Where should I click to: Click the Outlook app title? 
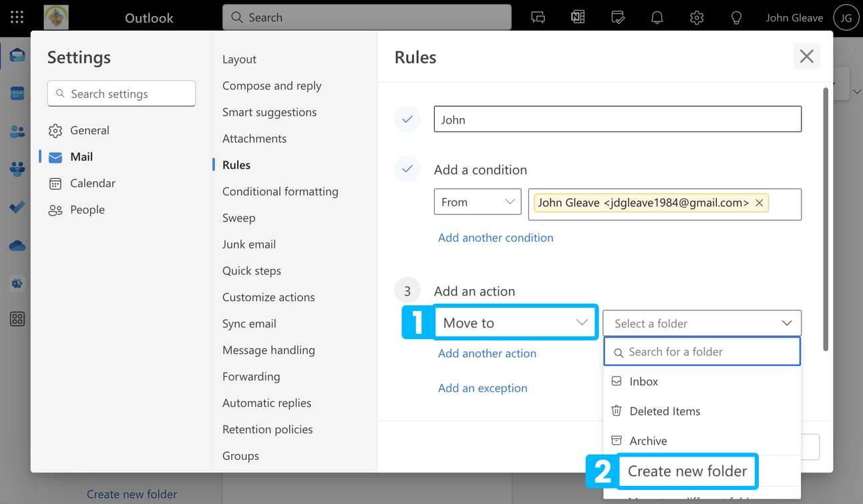pyautogui.click(x=149, y=18)
